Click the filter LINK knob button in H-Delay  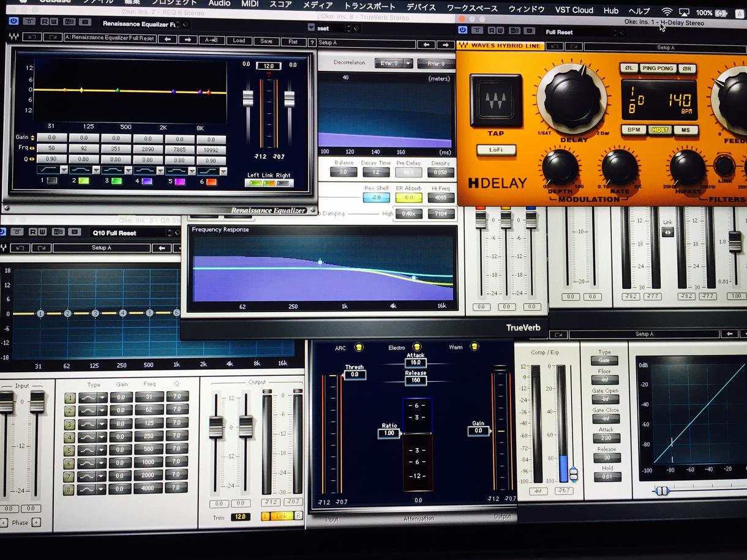click(x=724, y=166)
